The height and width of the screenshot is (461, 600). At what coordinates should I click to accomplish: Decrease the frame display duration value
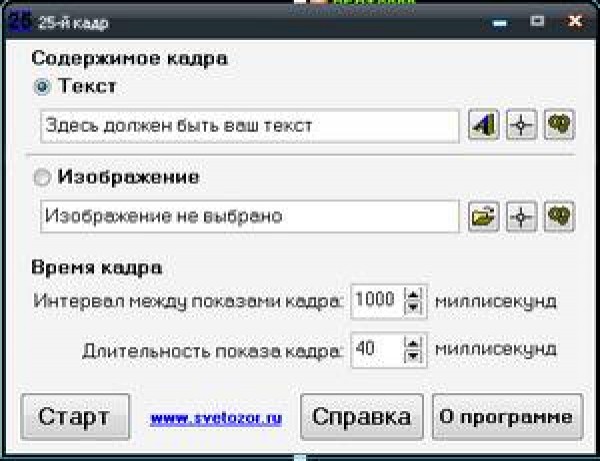point(413,356)
